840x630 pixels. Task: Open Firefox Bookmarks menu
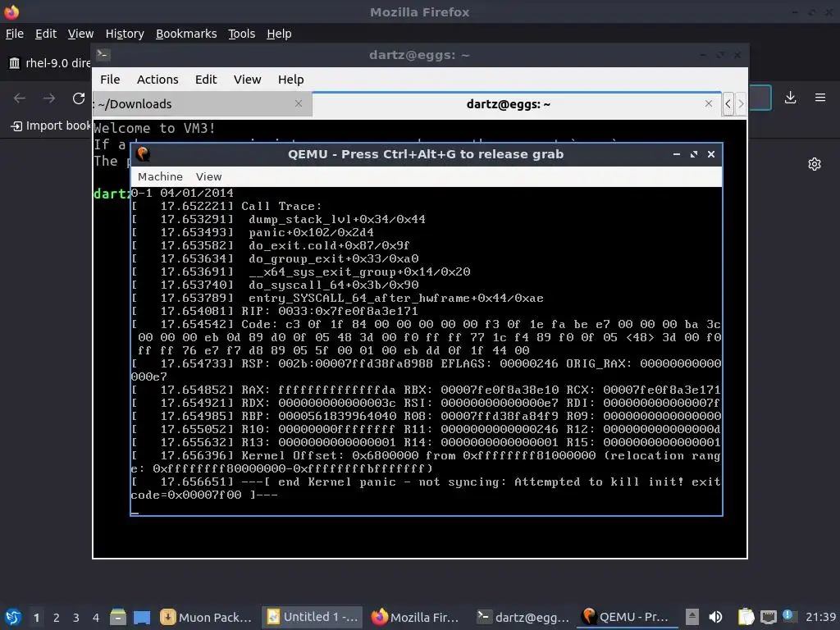[186, 34]
